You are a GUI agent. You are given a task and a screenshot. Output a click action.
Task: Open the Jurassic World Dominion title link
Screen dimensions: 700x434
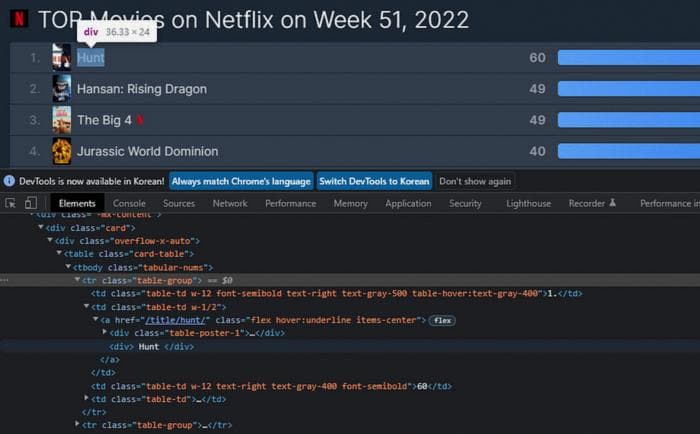click(148, 151)
